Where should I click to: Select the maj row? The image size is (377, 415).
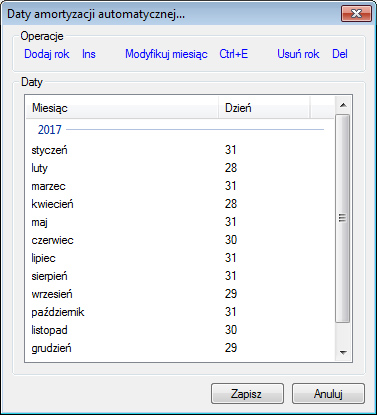point(180,222)
